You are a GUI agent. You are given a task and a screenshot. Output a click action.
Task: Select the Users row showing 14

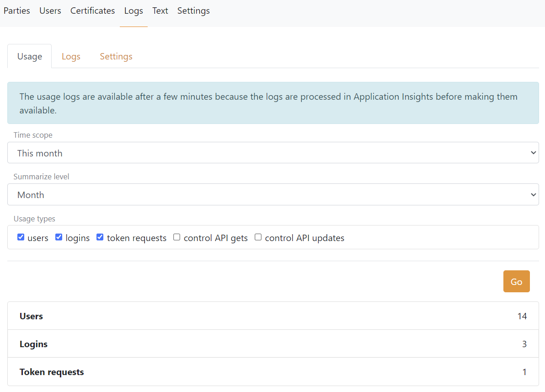click(x=272, y=316)
